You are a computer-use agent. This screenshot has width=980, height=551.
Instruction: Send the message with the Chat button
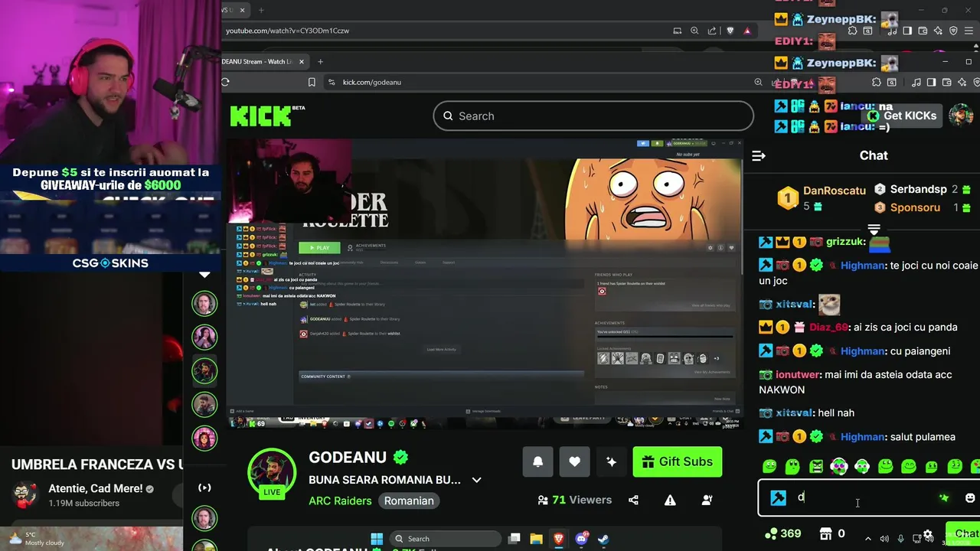tap(962, 533)
